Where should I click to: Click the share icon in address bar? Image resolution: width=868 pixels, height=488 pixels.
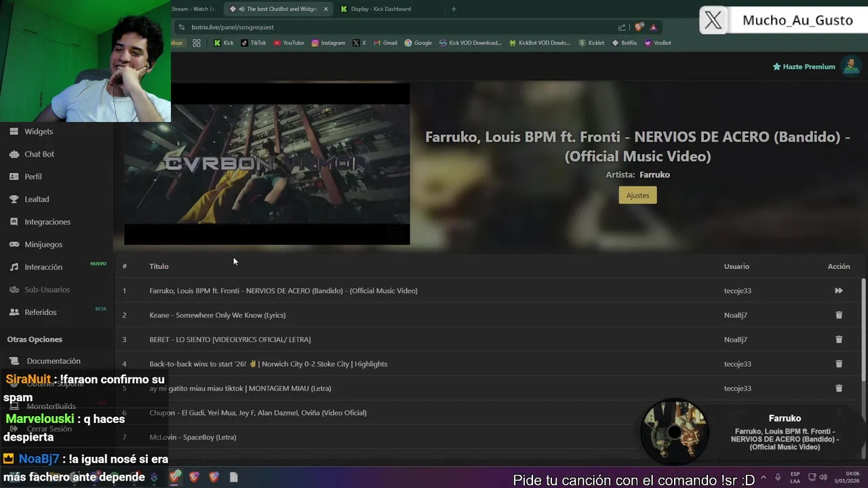click(x=622, y=27)
